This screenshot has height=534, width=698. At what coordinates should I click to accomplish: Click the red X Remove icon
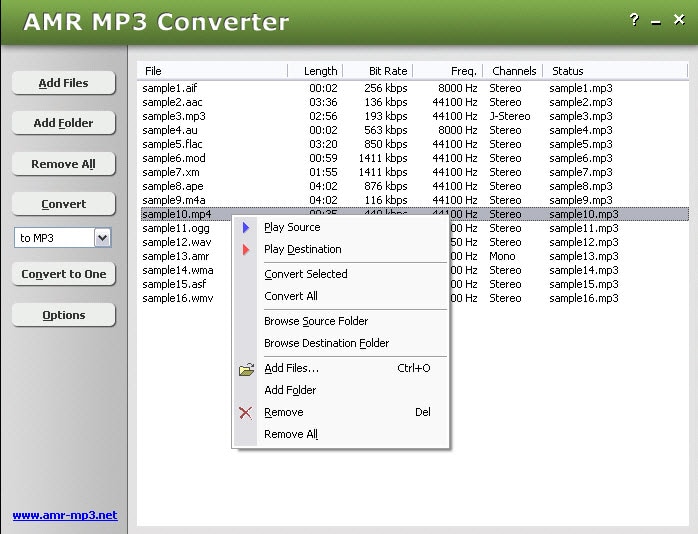(x=245, y=413)
